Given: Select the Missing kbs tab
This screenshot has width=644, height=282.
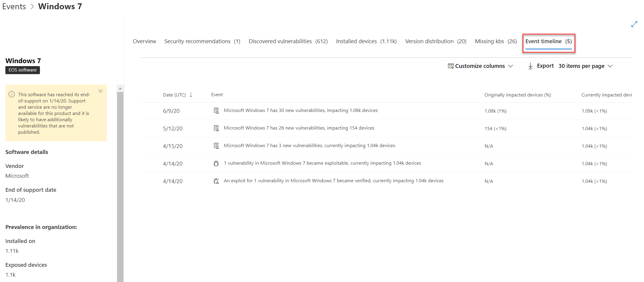Looking at the screenshot, I should pos(496,41).
